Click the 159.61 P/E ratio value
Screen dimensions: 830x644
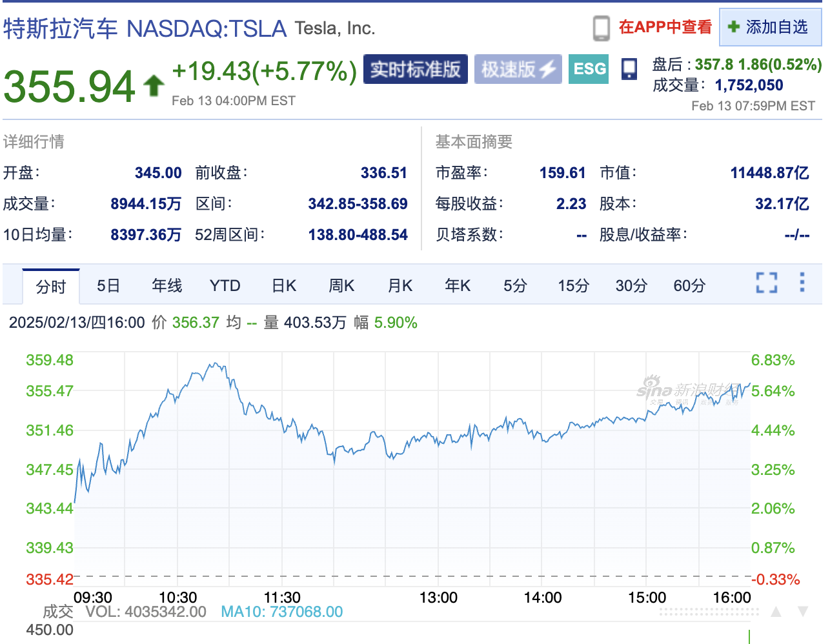coord(562,173)
